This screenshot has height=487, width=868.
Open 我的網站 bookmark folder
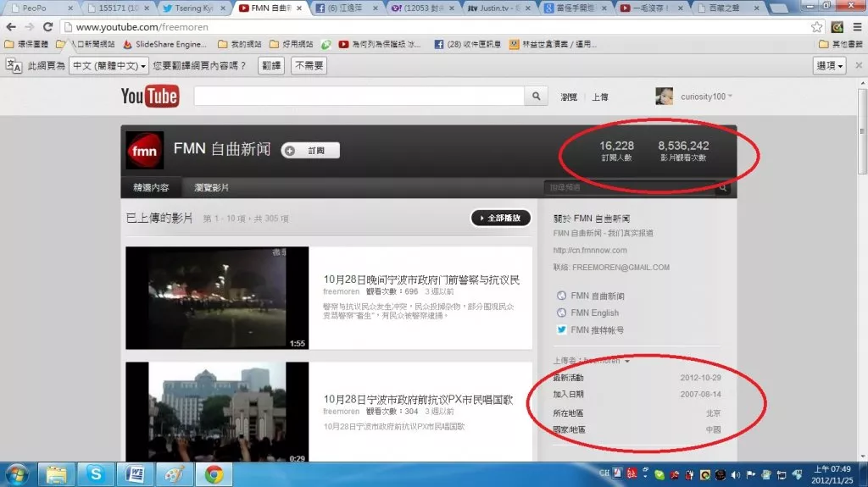240,44
